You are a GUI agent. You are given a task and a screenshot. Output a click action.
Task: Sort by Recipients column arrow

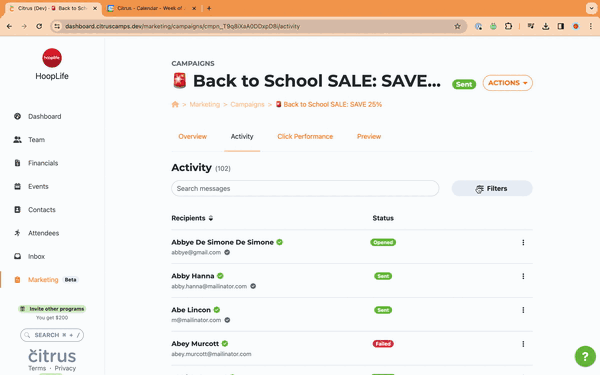[x=211, y=218]
